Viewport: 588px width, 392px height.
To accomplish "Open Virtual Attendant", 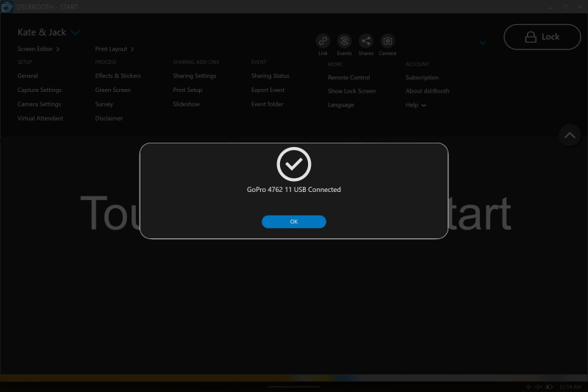I will (40, 118).
